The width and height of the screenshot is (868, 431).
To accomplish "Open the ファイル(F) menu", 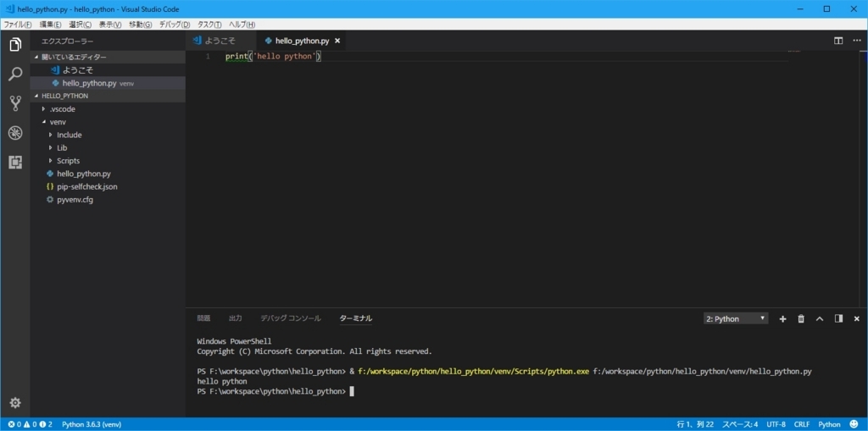I will pos(18,25).
